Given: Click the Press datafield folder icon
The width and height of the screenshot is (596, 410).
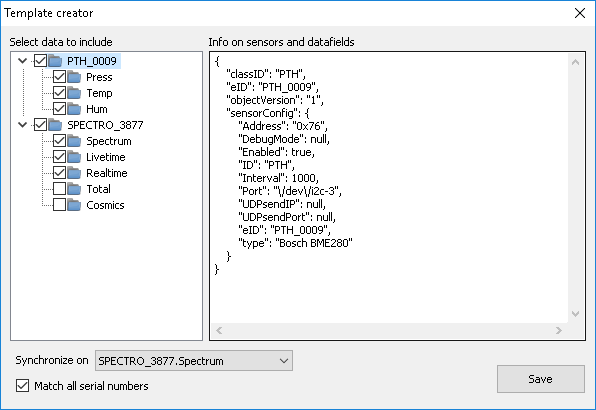Looking at the screenshot, I should 74,77.
